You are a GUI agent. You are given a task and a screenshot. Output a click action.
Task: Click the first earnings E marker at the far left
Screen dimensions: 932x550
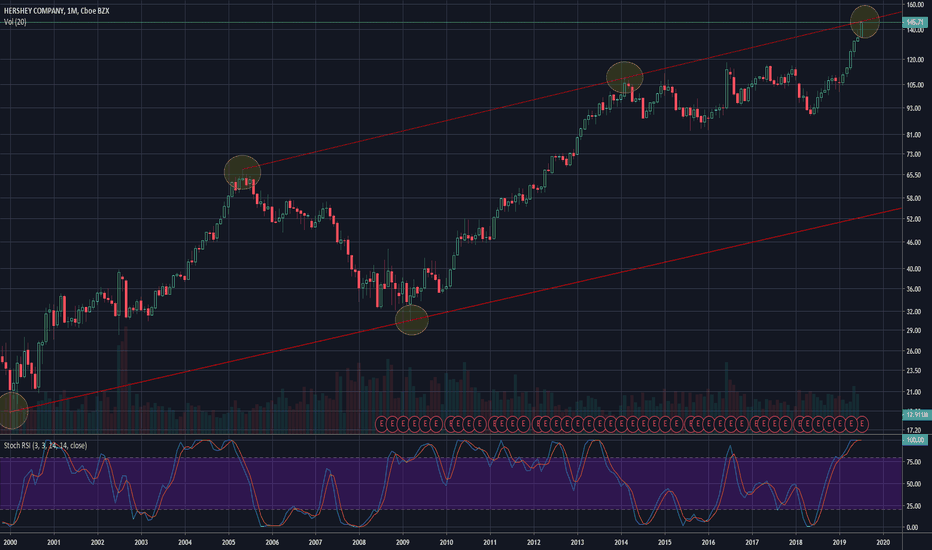tap(382, 424)
